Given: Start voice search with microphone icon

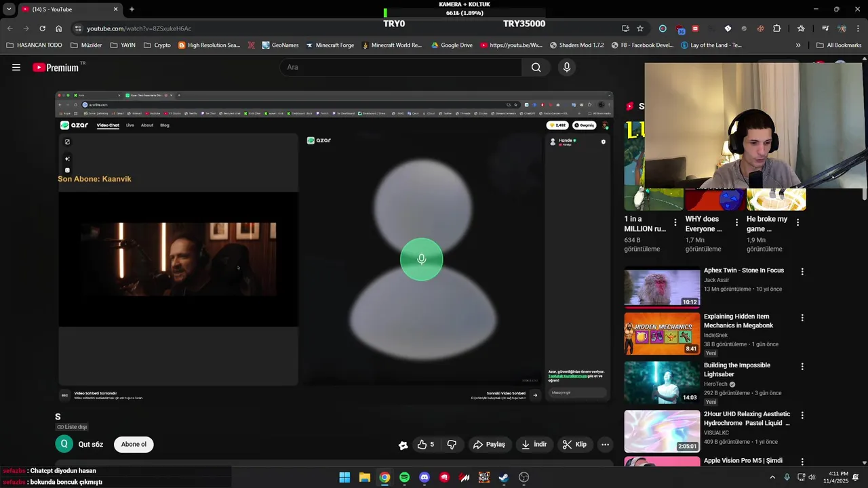Looking at the screenshot, I should (567, 67).
